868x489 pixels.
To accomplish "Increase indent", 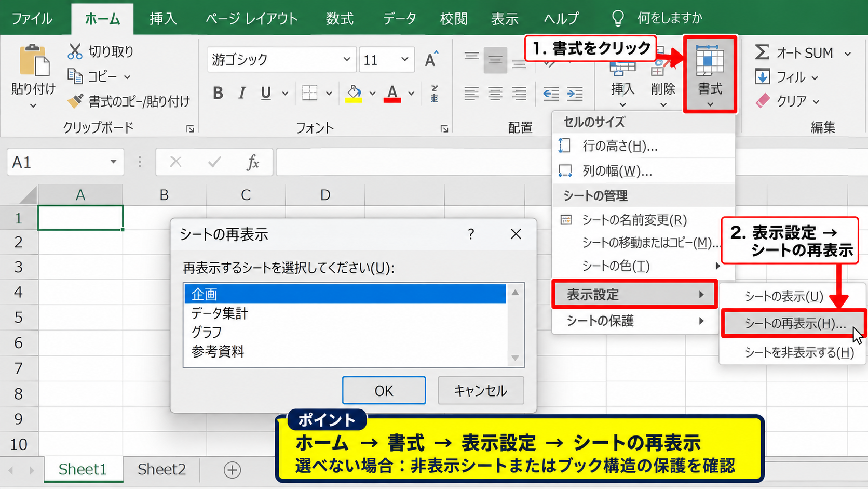I will click(x=575, y=94).
